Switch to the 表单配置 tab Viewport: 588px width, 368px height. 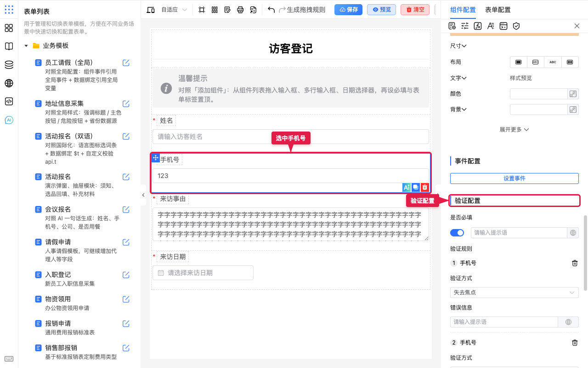(498, 10)
